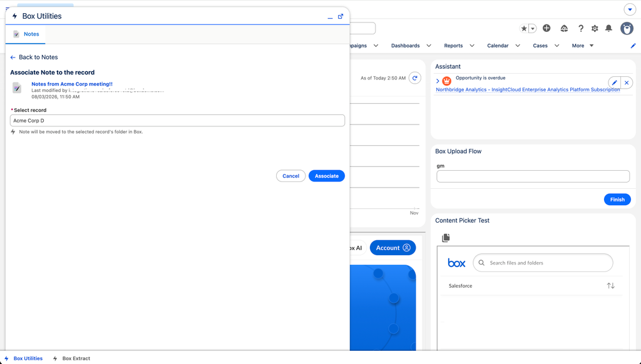Open the setup gear menu
The height and width of the screenshot is (364, 641).
[x=595, y=28]
